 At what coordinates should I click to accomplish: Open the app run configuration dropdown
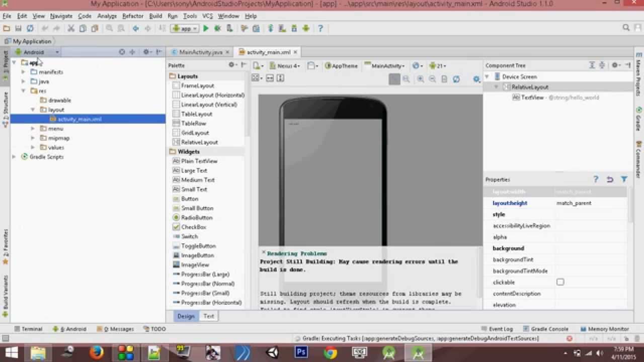[x=185, y=29]
